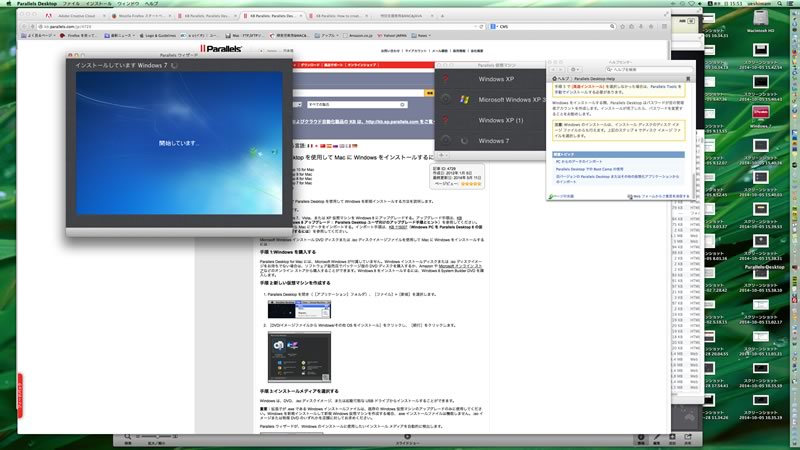This screenshot has height=450, width=800.
Task: Open the インストール menu
Action: coord(98,3)
